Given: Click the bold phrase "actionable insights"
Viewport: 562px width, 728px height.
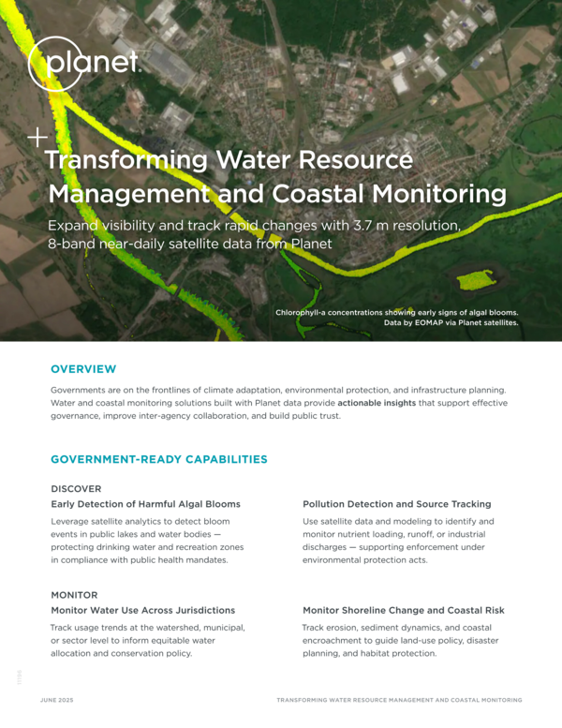Looking at the screenshot, I should tap(377, 403).
